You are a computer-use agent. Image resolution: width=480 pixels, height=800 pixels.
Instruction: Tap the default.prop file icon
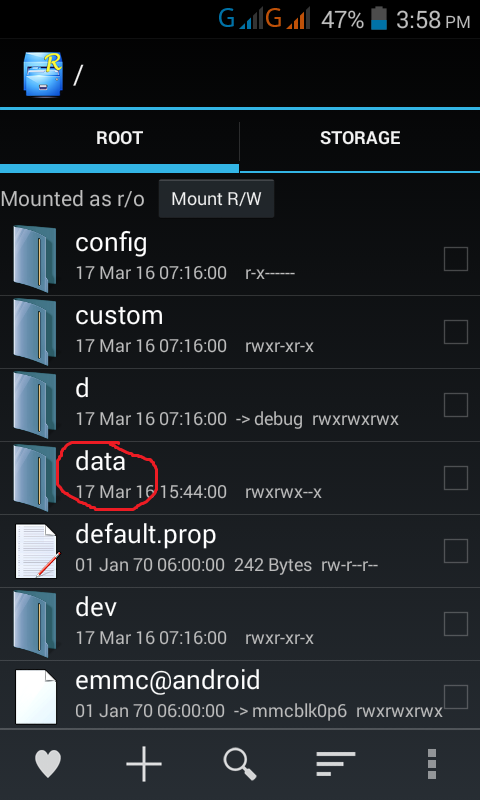(x=37, y=551)
